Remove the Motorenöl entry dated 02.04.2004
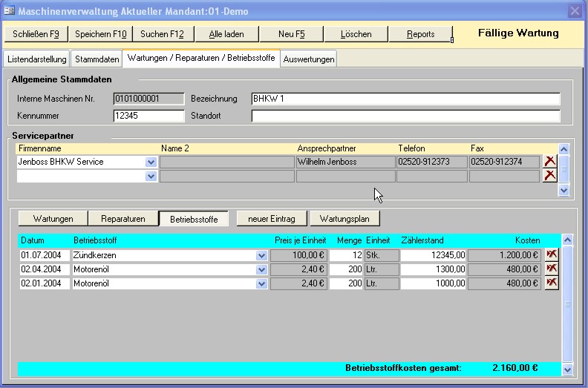Screen dimensions: 588x388 pos(552,269)
